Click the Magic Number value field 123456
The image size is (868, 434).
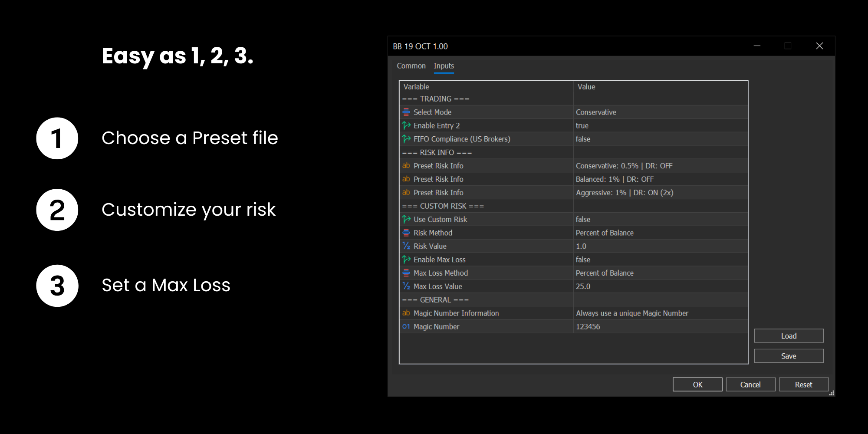[x=588, y=327]
